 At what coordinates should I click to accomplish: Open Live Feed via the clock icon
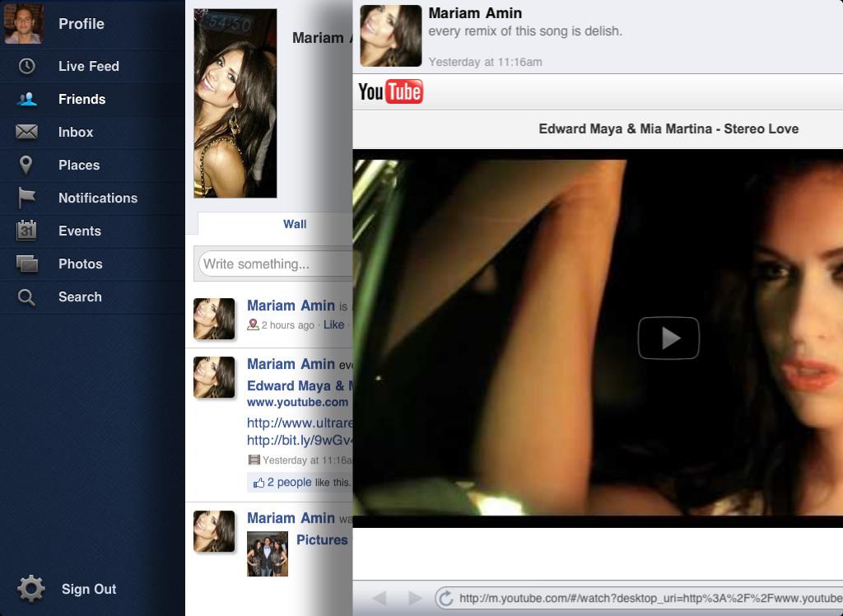pos(26,66)
